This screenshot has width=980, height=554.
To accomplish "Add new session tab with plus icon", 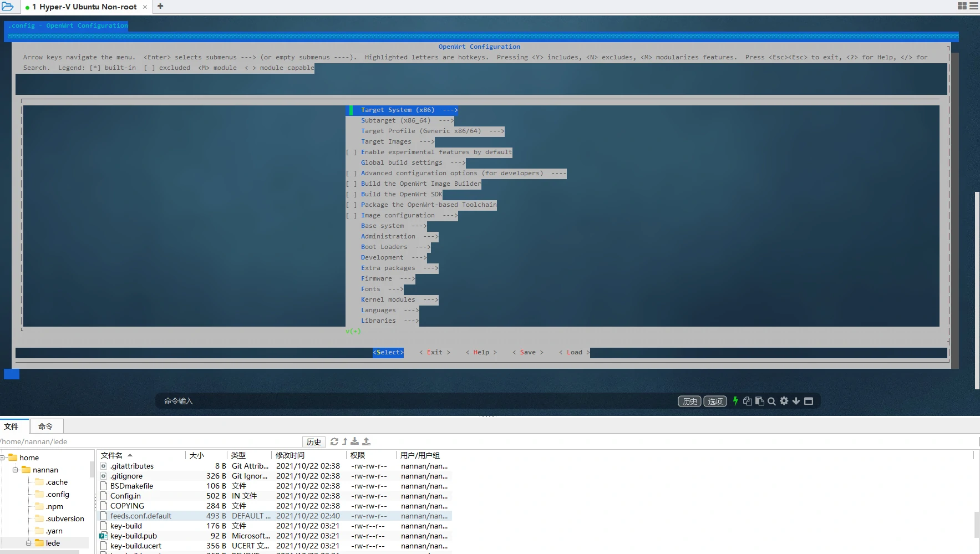I will [x=160, y=6].
